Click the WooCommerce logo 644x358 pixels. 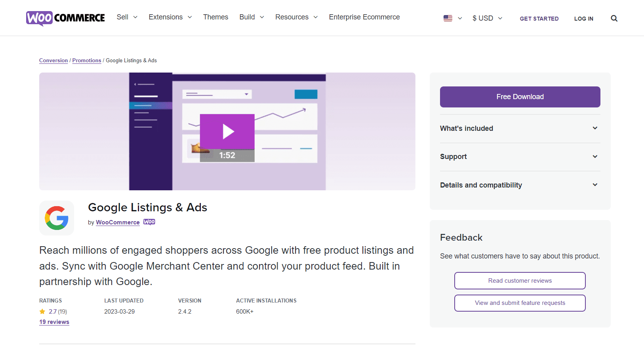click(x=65, y=17)
